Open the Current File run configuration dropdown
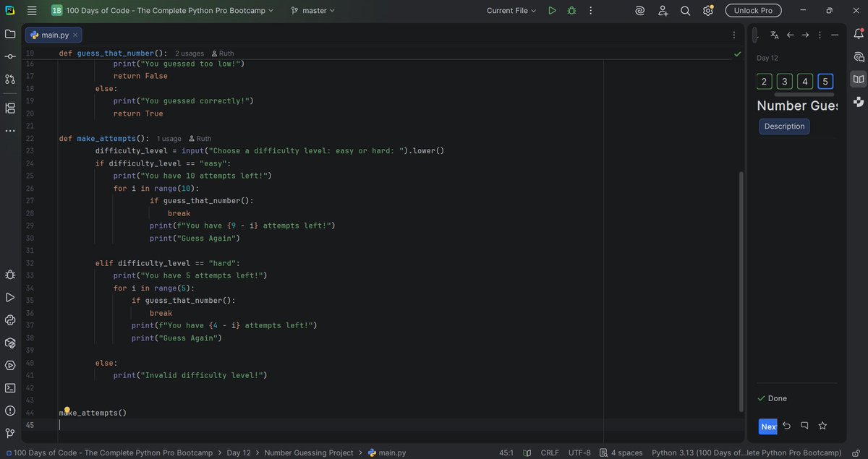The height and width of the screenshot is (459, 868). (x=511, y=11)
